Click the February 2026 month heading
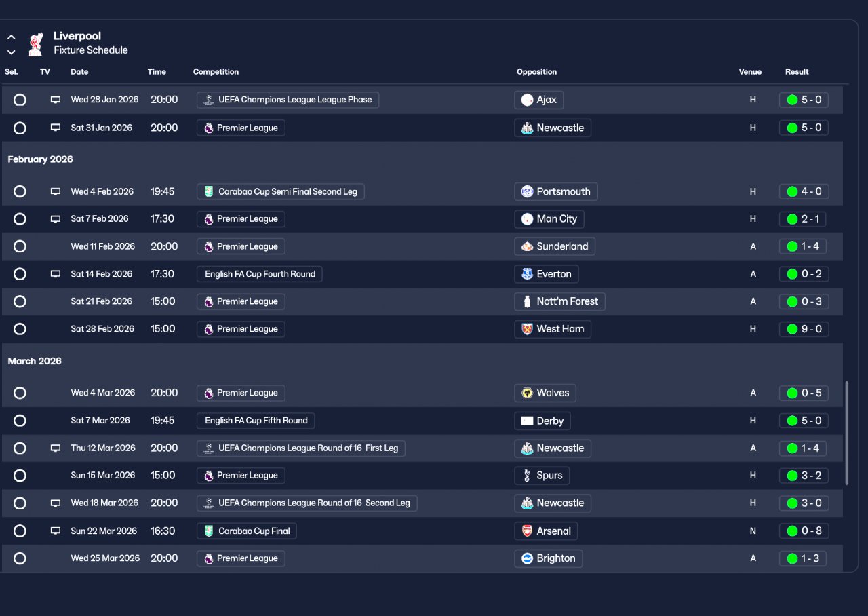Viewport: 868px width, 616px height. 40,159
